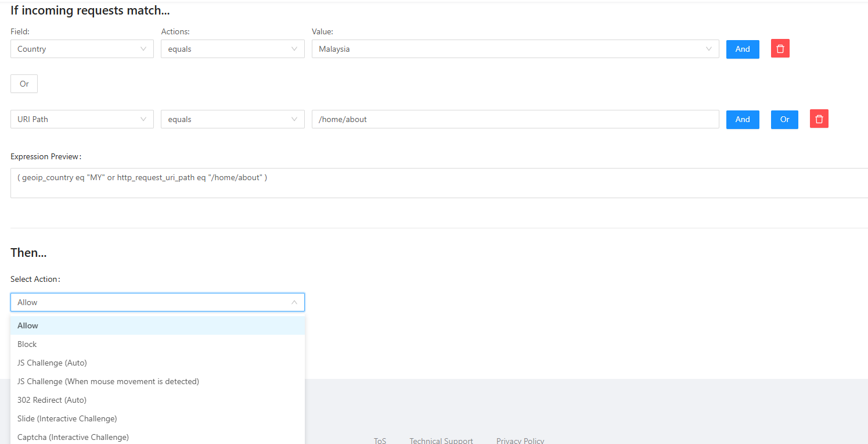Select the JS Challenge (Auto) option
The height and width of the screenshot is (444, 868).
pyautogui.click(x=52, y=363)
